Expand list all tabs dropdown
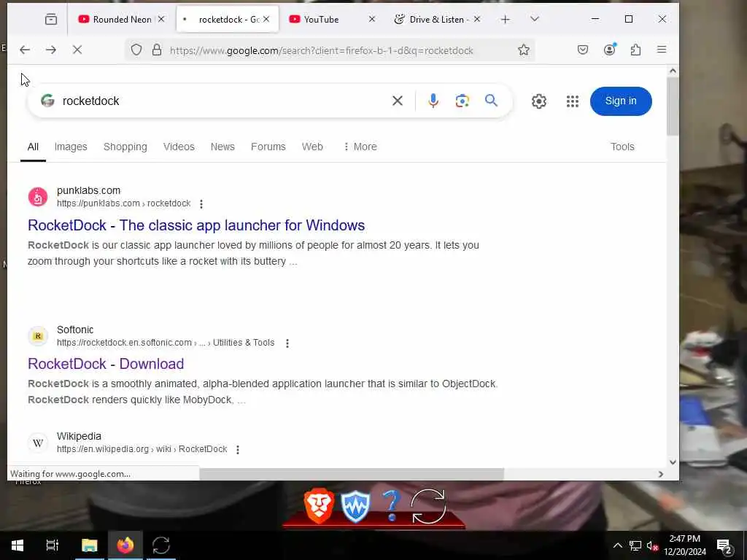The image size is (747, 560). (535, 19)
